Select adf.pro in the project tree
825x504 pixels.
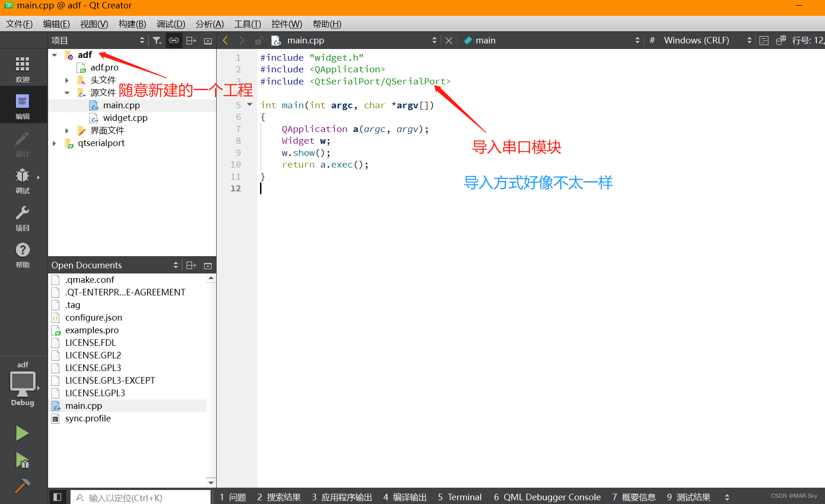click(x=105, y=68)
